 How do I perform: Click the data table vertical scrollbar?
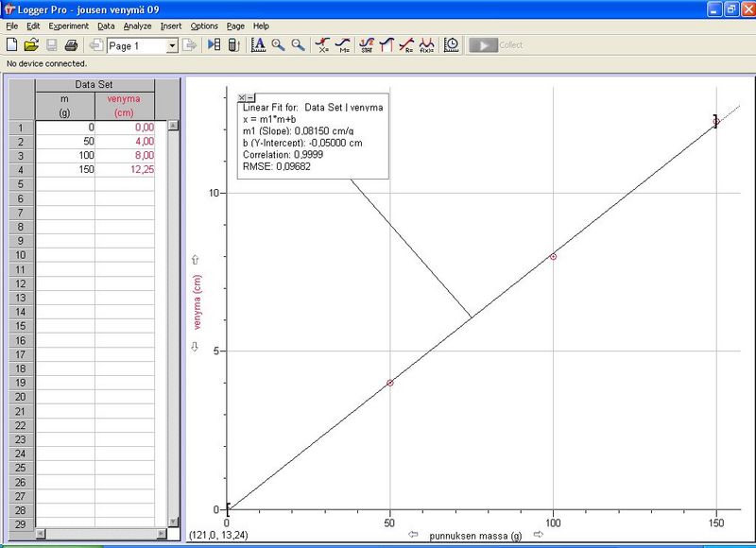coord(173,321)
